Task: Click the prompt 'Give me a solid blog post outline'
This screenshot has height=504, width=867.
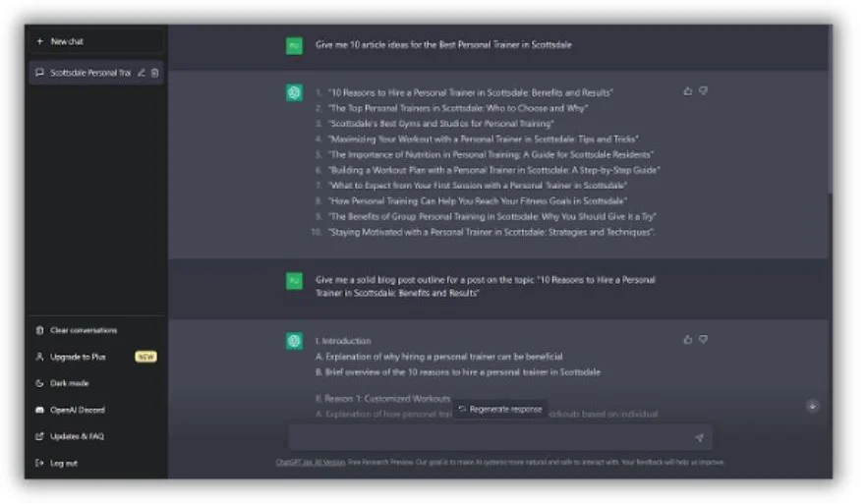Action: tap(485, 287)
